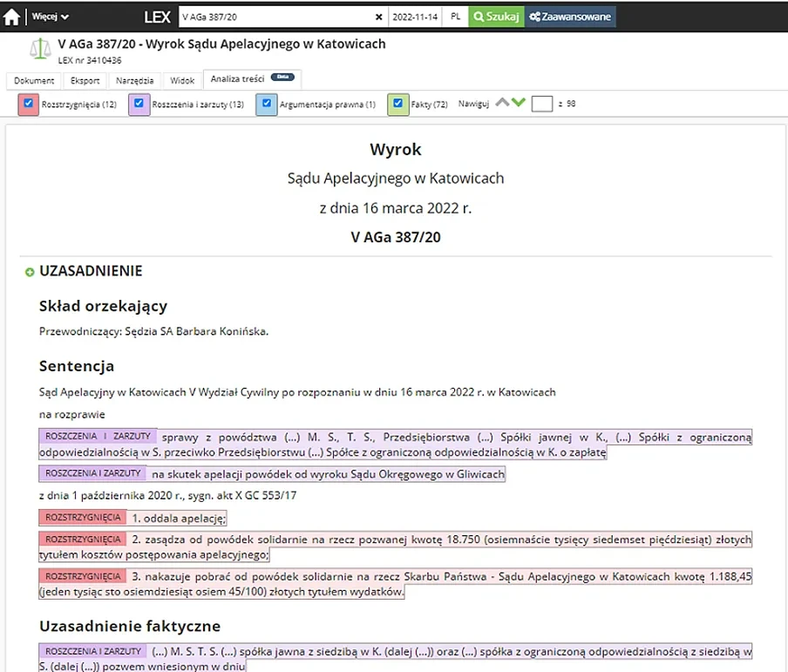
Task: Open the Widok tab
Action: [182, 80]
